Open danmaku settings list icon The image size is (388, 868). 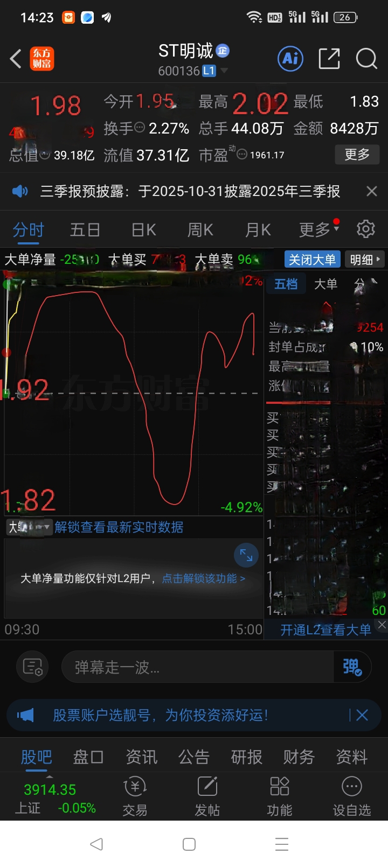pyautogui.click(x=33, y=667)
